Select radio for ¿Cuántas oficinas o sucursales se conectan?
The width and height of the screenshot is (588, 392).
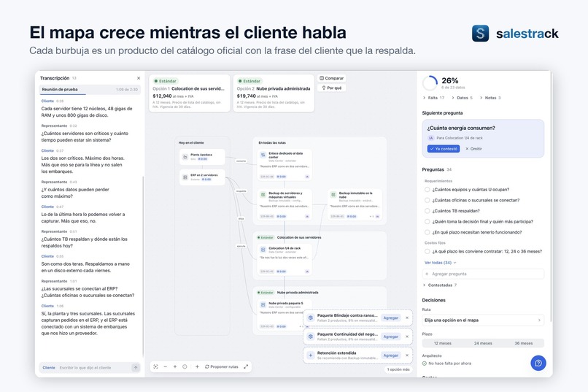pyautogui.click(x=427, y=200)
